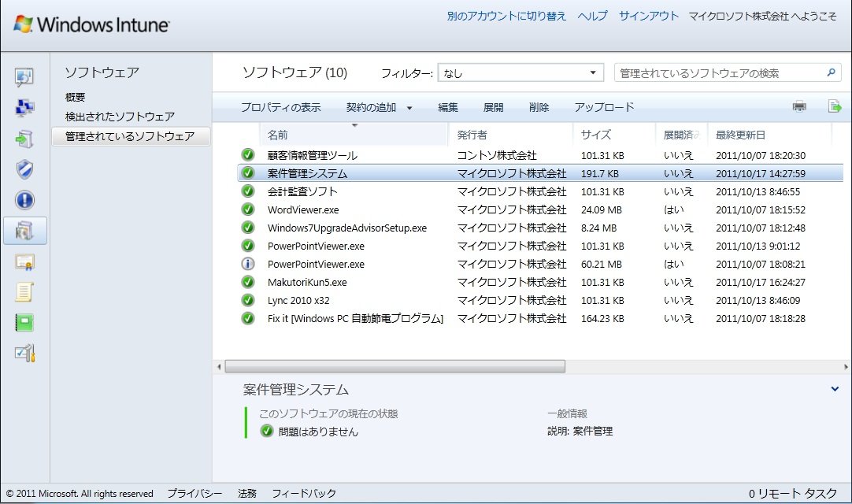Screen dimensions: 852x504
Task: Click info icon of 60.21 MB PowerPointViewer row
Action: point(248,264)
